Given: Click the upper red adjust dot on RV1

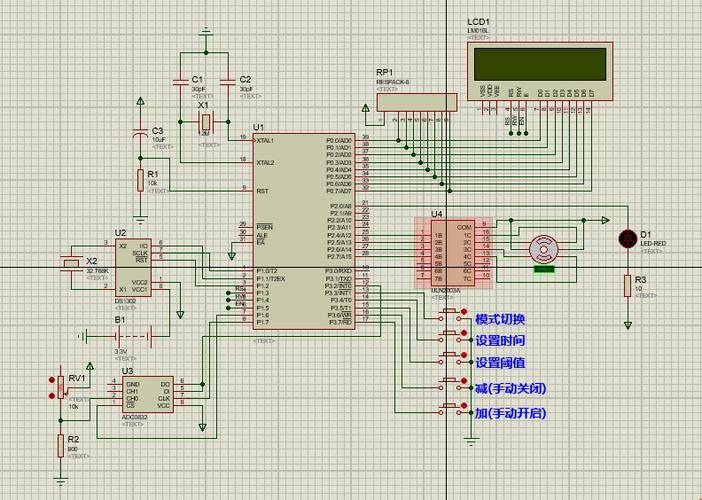Looking at the screenshot, I should (x=52, y=380).
